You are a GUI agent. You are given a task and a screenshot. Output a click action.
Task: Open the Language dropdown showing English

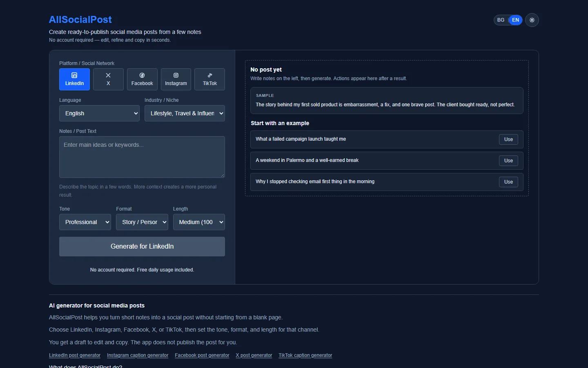(x=99, y=113)
